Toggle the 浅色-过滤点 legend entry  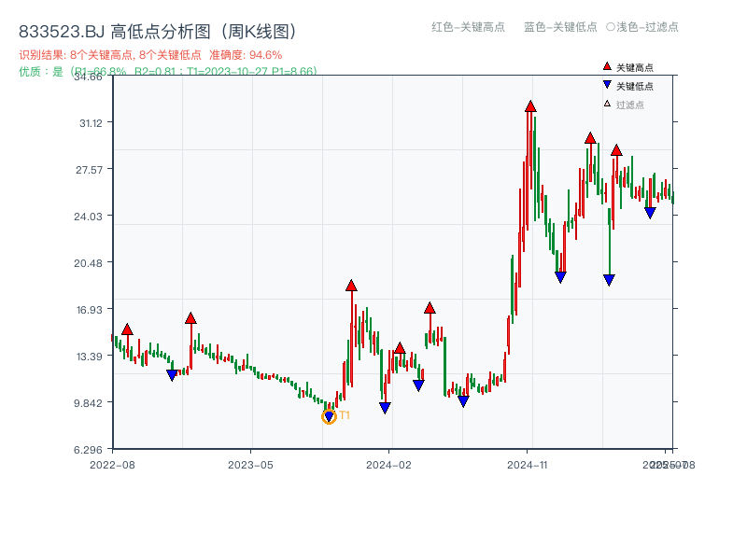point(644,28)
